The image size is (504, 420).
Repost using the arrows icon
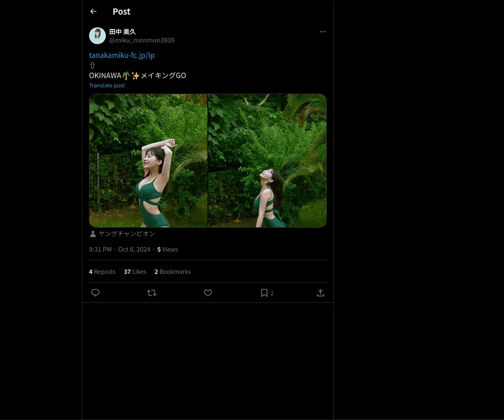click(x=152, y=293)
